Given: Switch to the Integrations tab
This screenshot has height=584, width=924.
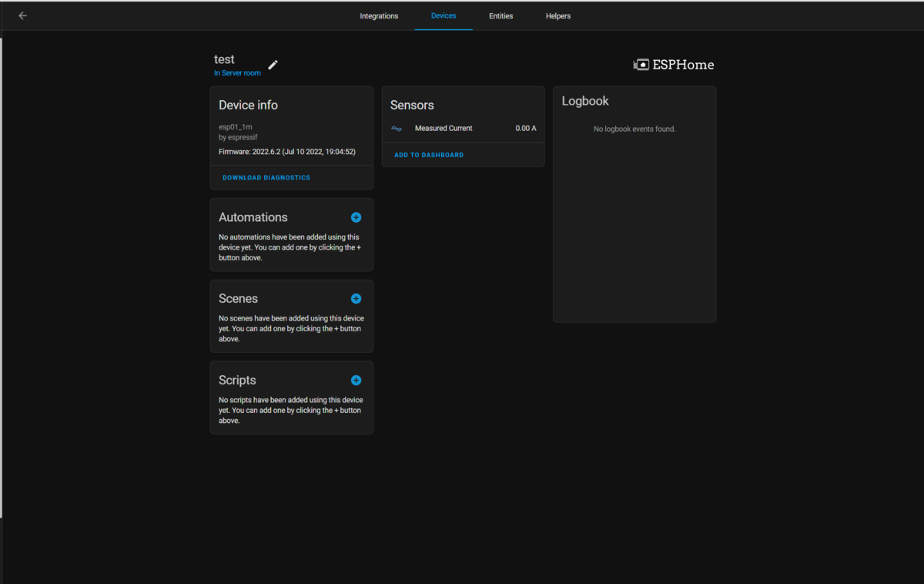Looking at the screenshot, I should 379,15.
